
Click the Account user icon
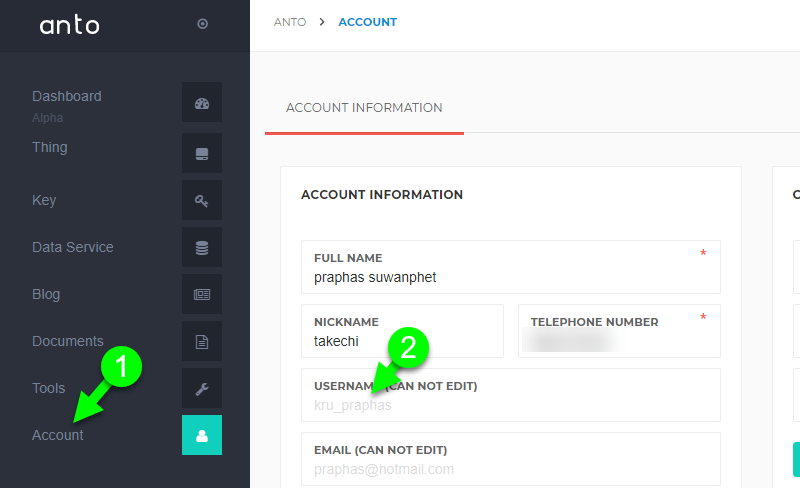pos(202,435)
